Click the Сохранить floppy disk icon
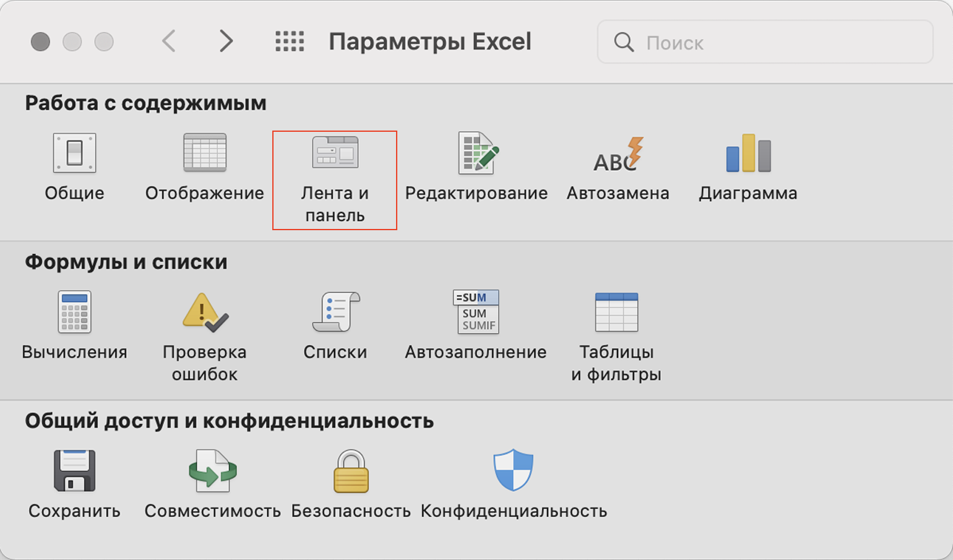 click(x=74, y=472)
